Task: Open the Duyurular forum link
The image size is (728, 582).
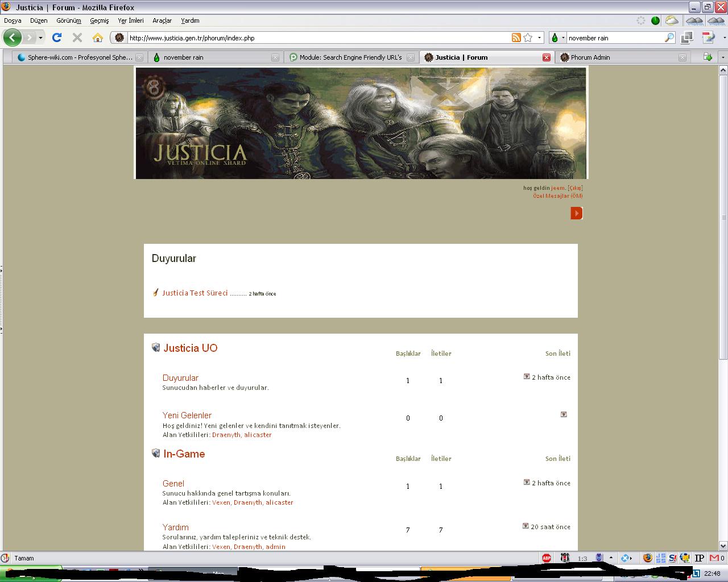Action: point(180,378)
